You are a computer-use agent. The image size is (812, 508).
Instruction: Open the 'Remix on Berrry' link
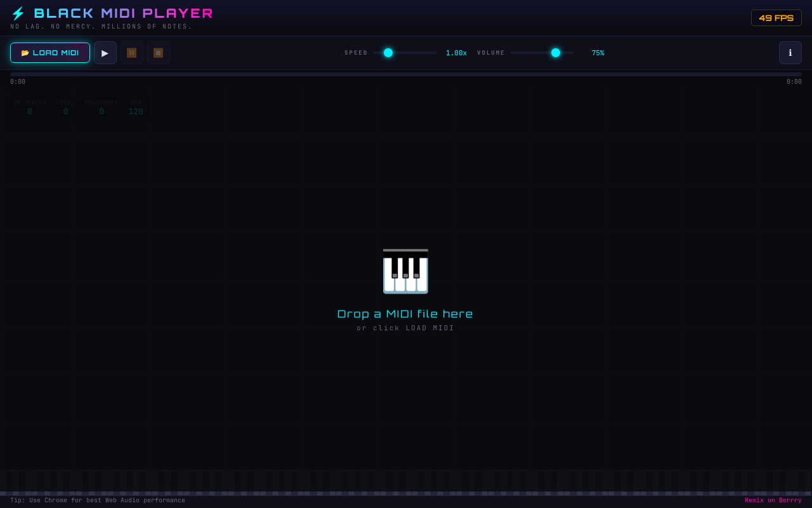773,500
